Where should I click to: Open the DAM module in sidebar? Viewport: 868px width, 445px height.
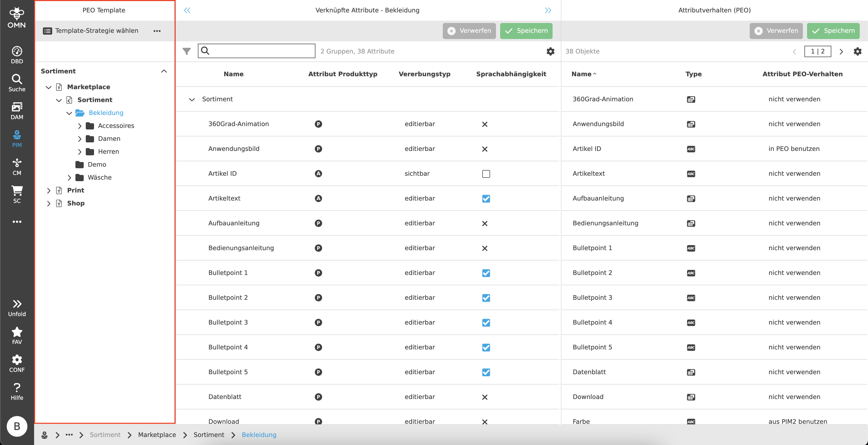(x=17, y=111)
